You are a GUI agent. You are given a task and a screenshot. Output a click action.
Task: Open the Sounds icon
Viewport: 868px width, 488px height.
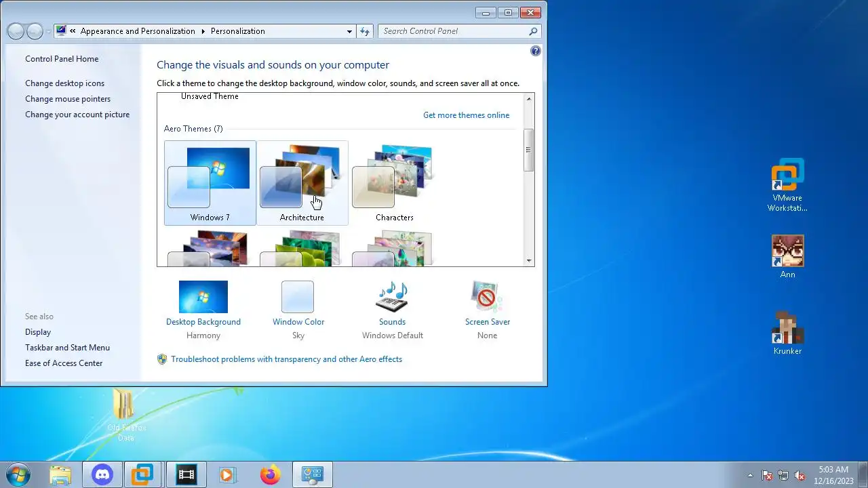392,297
